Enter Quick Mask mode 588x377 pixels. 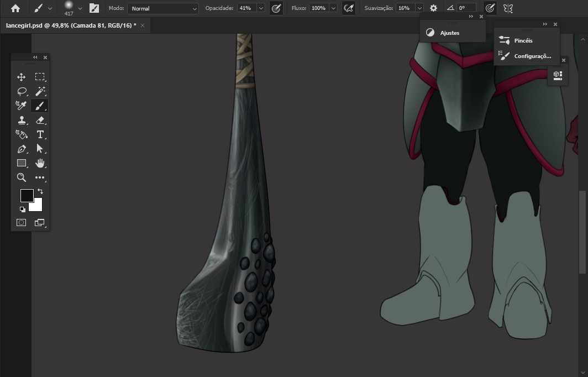(21, 222)
